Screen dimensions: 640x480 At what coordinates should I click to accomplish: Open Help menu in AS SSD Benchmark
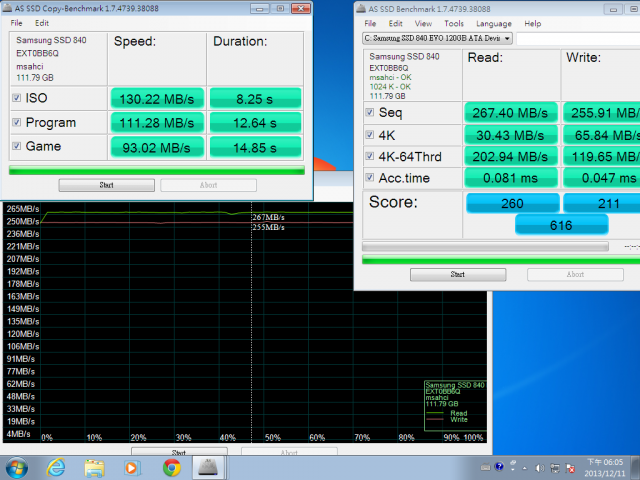pyautogui.click(x=533, y=24)
